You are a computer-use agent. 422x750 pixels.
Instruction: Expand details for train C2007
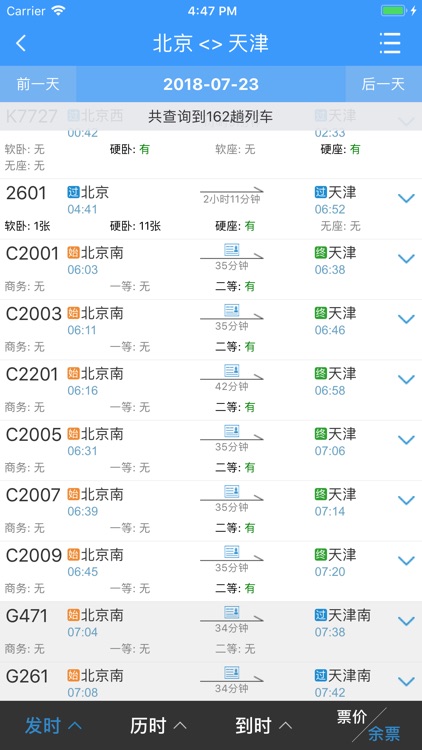pos(406,500)
